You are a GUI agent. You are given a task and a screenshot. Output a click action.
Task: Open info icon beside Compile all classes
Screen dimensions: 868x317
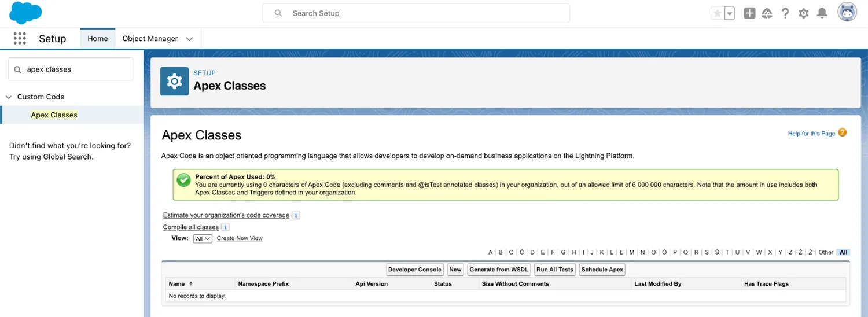click(225, 227)
